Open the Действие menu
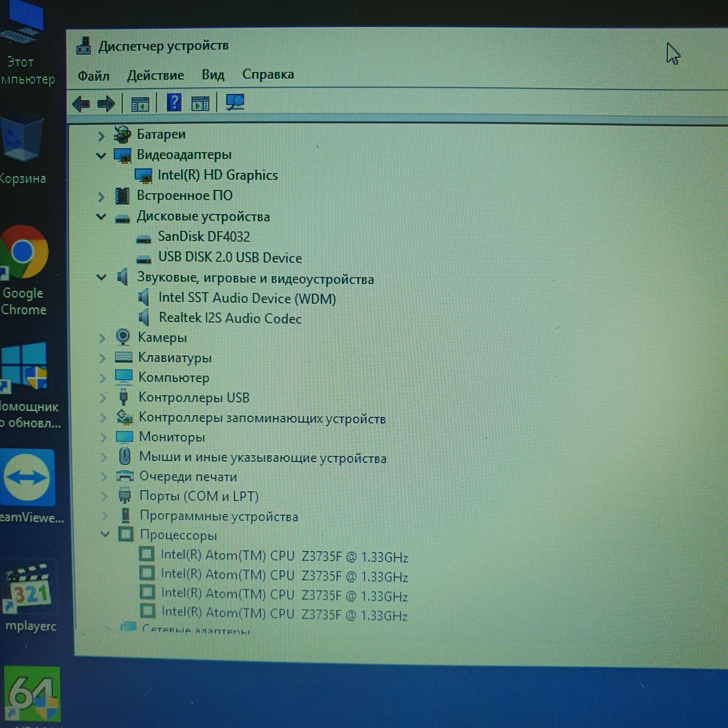The height and width of the screenshot is (728, 728). [156, 75]
